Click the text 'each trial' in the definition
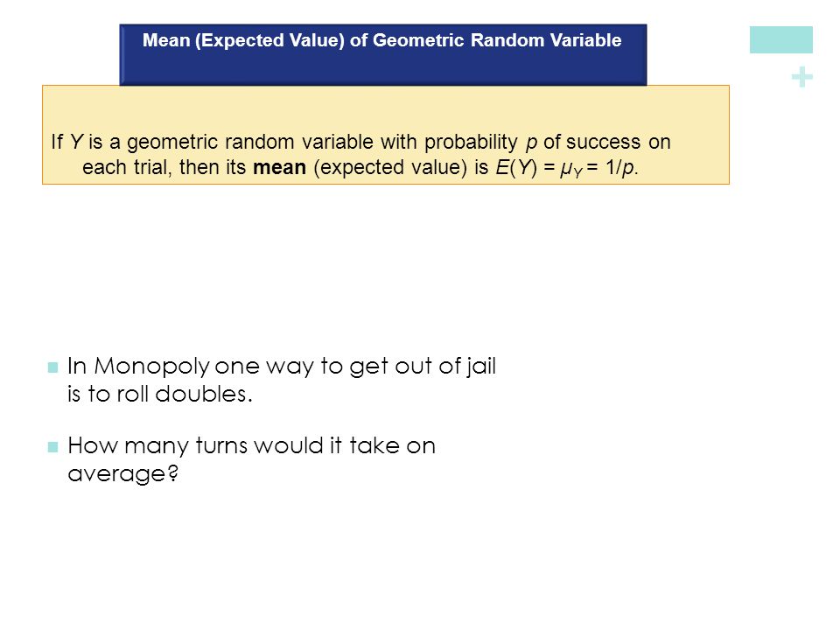Image resolution: width=840 pixels, height=630 pixels. pyautogui.click(x=126, y=167)
